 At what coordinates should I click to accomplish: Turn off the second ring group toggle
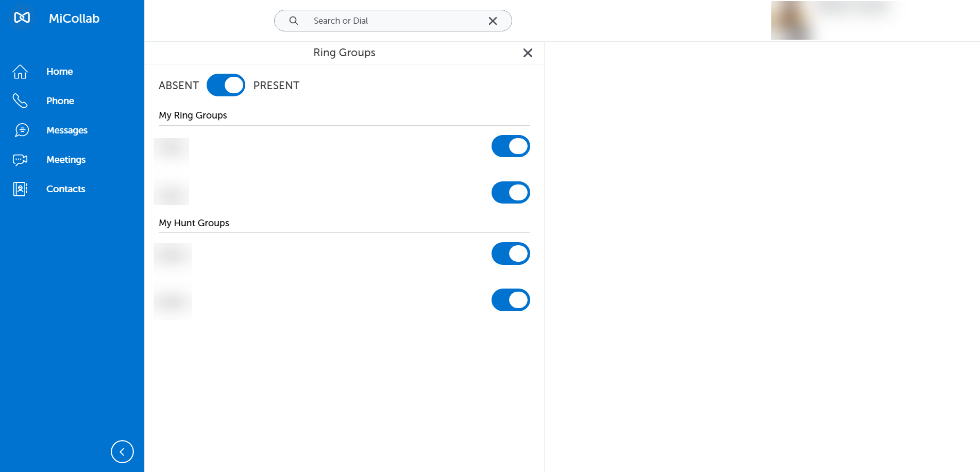pos(511,192)
